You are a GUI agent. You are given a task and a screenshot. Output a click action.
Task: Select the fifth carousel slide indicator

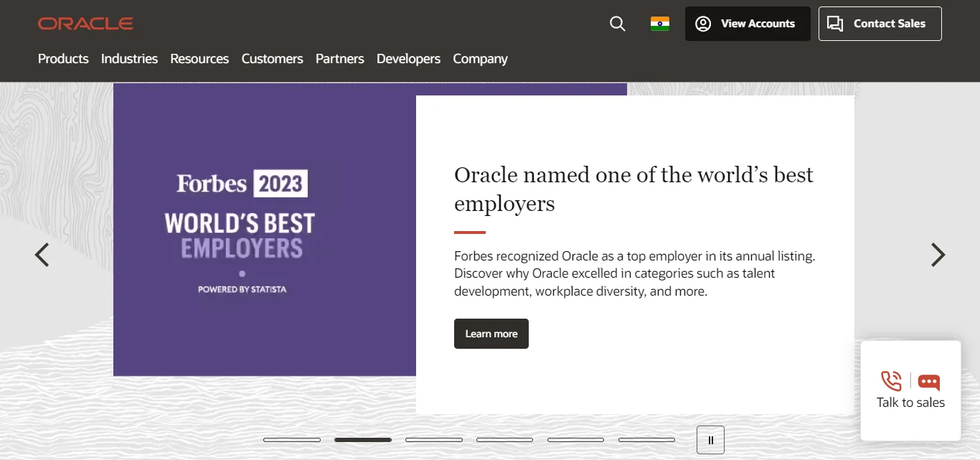(576, 440)
